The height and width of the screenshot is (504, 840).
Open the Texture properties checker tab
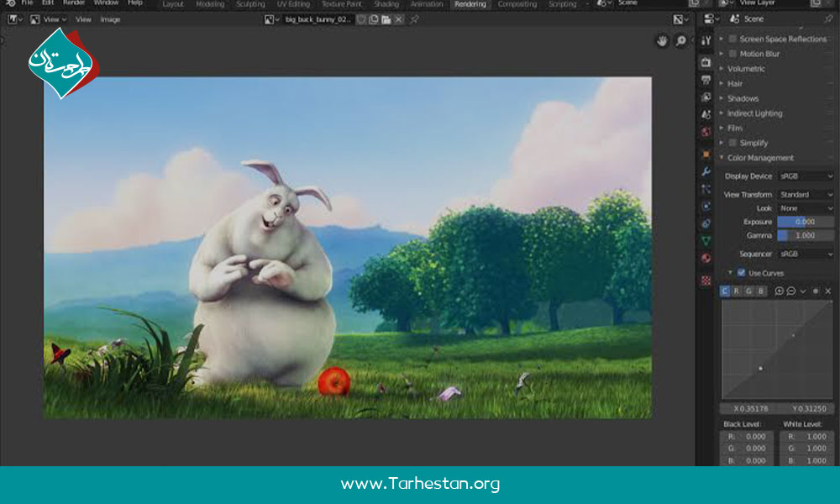[706, 281]
